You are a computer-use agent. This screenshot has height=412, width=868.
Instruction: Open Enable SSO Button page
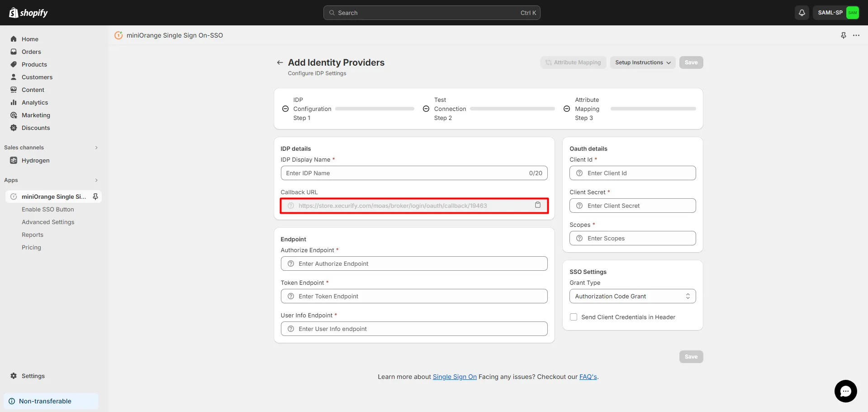[48, 209]
